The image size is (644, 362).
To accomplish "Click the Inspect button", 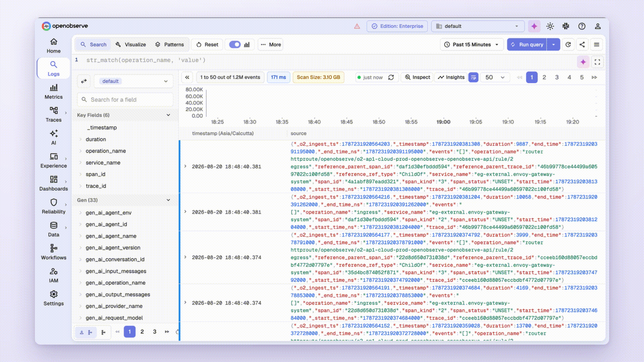I will (x=417, y=77).
